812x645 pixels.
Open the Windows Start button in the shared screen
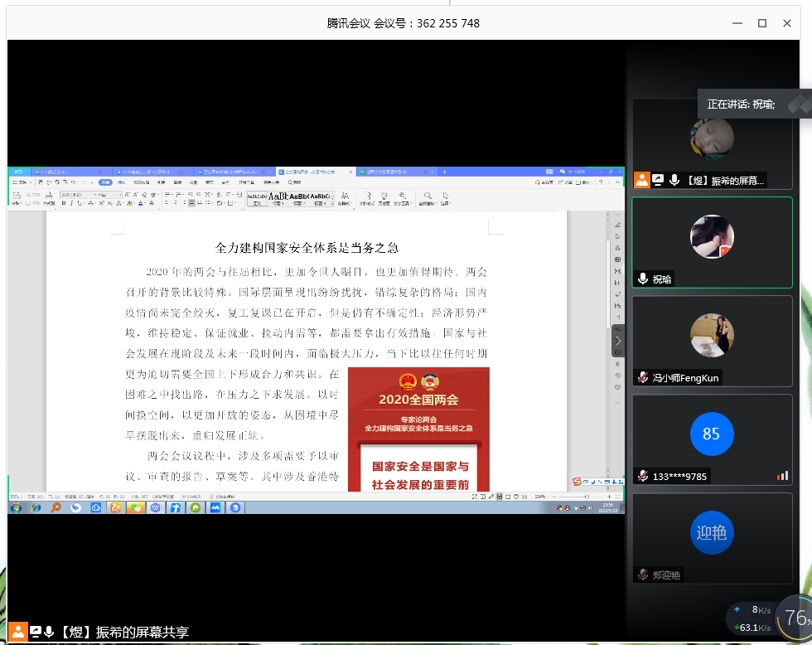click(16, 507)
